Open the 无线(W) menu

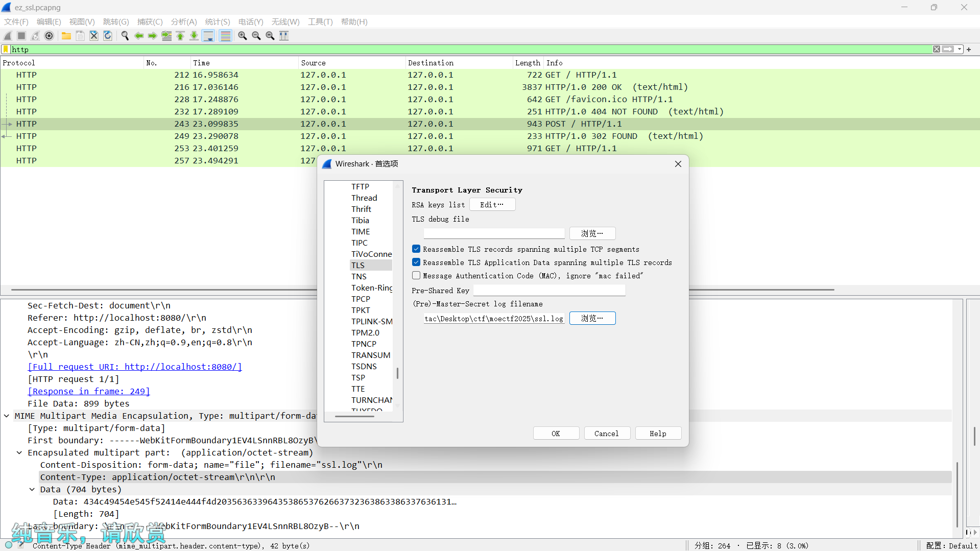[285, 22]
